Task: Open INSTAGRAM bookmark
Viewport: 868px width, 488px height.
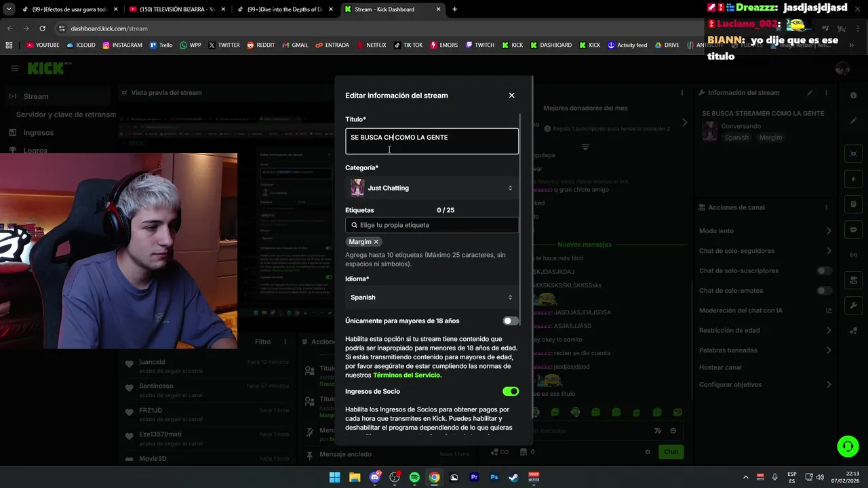Action: pos(123,45)
